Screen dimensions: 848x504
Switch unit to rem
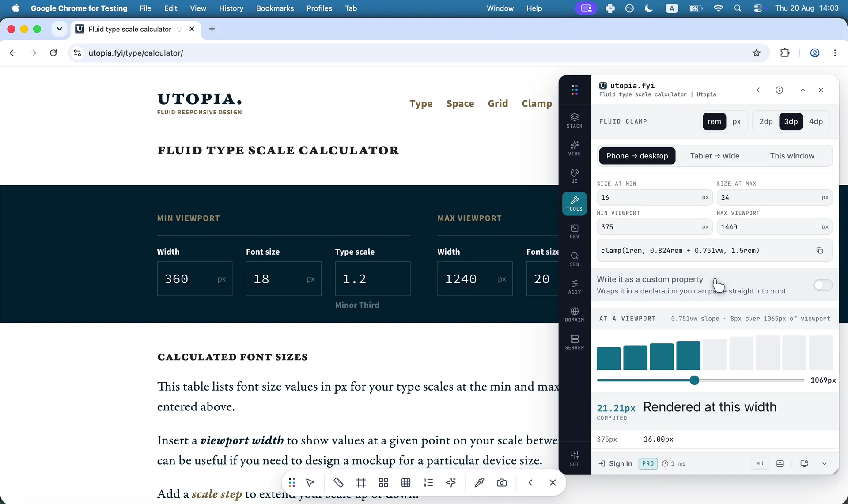click(714, 121)
